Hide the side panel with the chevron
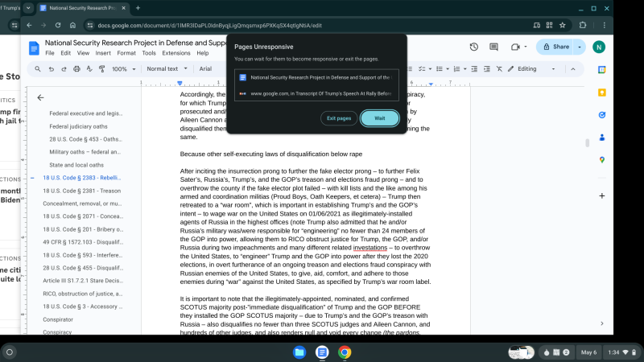This screenshot has height=362, width=644. [x=601, y=323]
